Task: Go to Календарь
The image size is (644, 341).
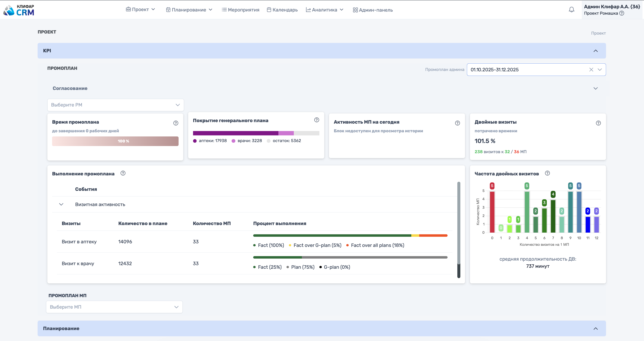Action: pos(282,10)
